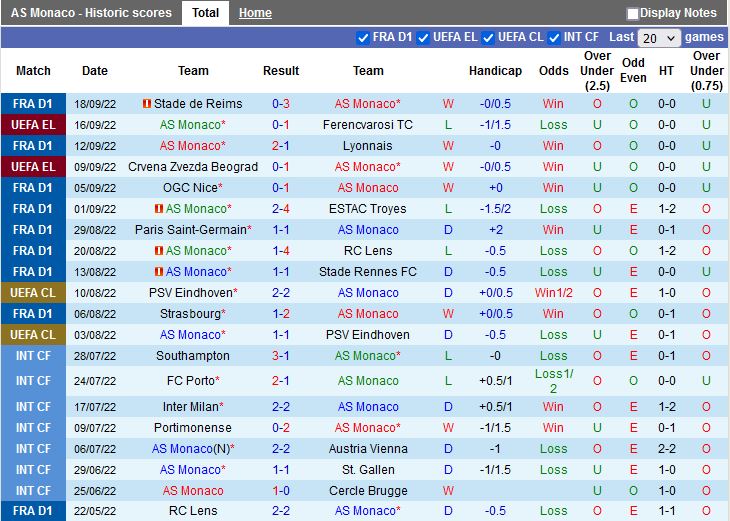
Task: Open Austria Vienna team link
Action: [368, 448]
